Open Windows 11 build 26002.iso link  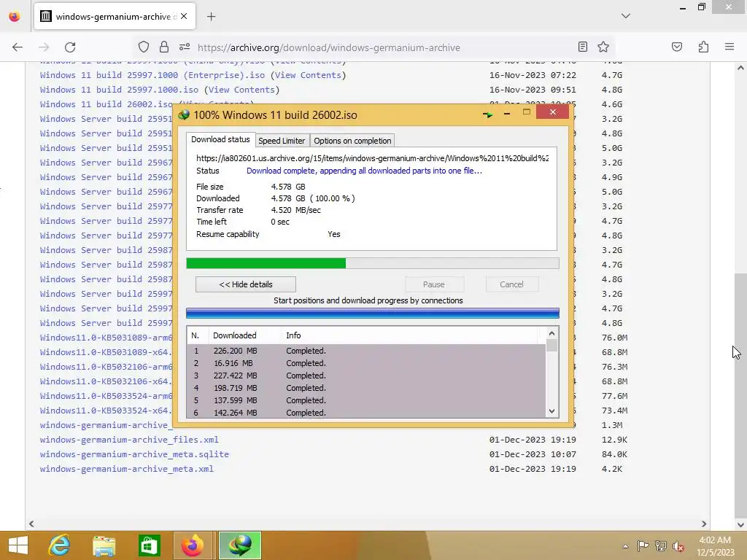click(x=107, y=104)
